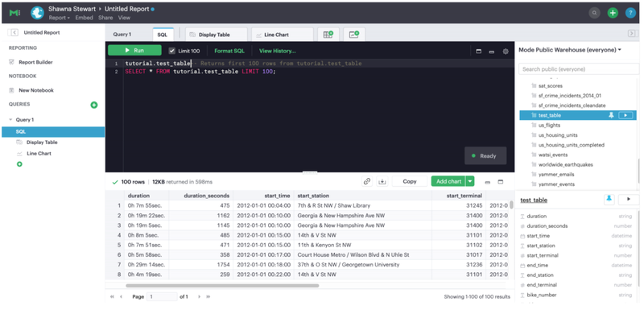Run the SQL query
The image size is (644, 314).
[x=134, y=51]
